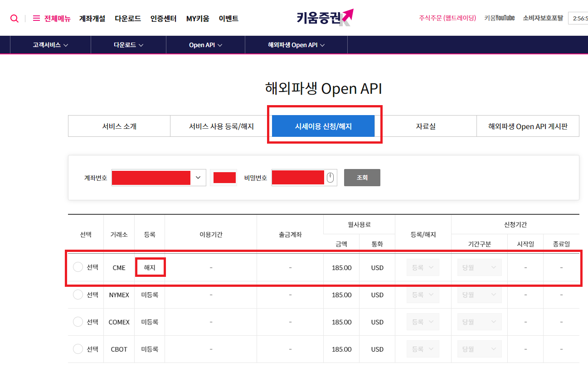Click the mouse keypad icon beside 비밀번호
Image resolution: width=588 pixels, height=372 pixels.
pos(330,178)
